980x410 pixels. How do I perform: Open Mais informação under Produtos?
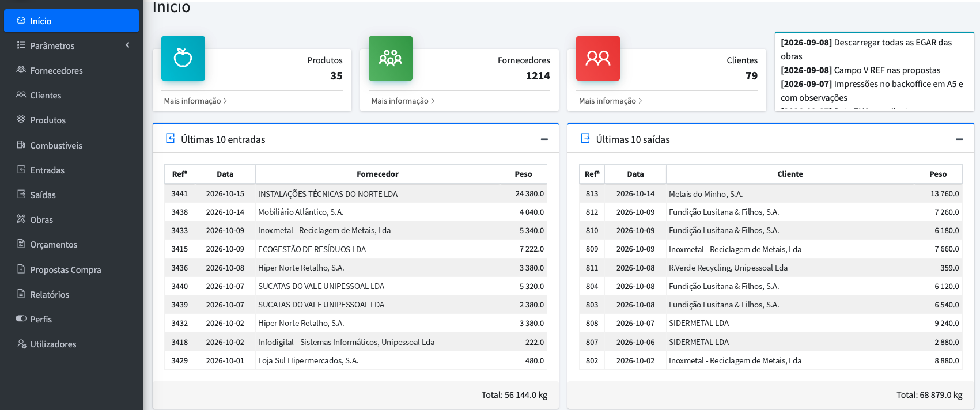pyautogui.click(x=195, y=101)
